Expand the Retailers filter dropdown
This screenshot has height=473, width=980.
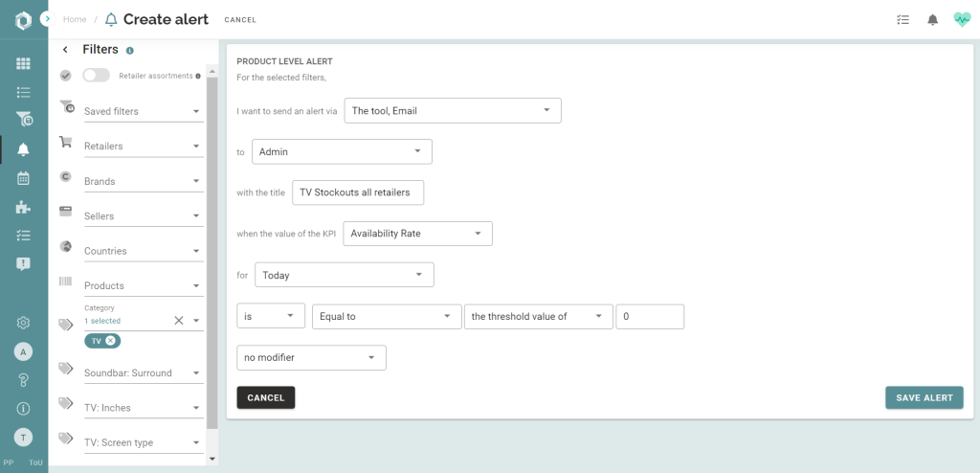(143, 146)
